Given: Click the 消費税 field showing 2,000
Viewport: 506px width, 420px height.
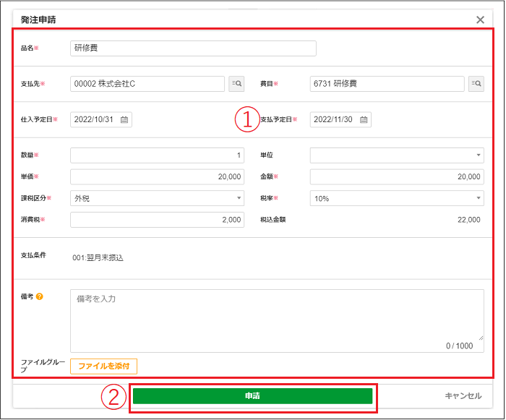Looking at the screenshot, I should (157, 220).
